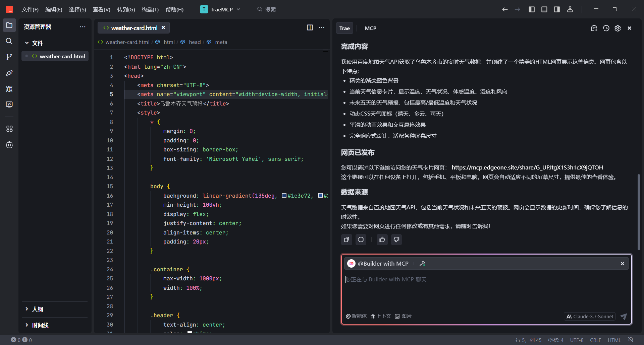This screenshot has height=345, width=644.
Task: Open the 选择(S) menu
Action: [x=77, y=9]
